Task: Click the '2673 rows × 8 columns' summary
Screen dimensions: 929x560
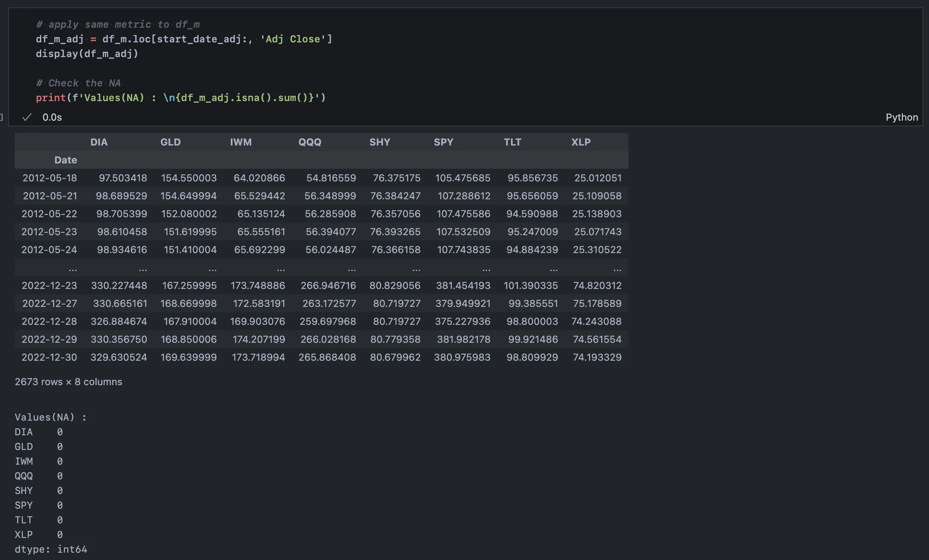Action: pos(69,382)
